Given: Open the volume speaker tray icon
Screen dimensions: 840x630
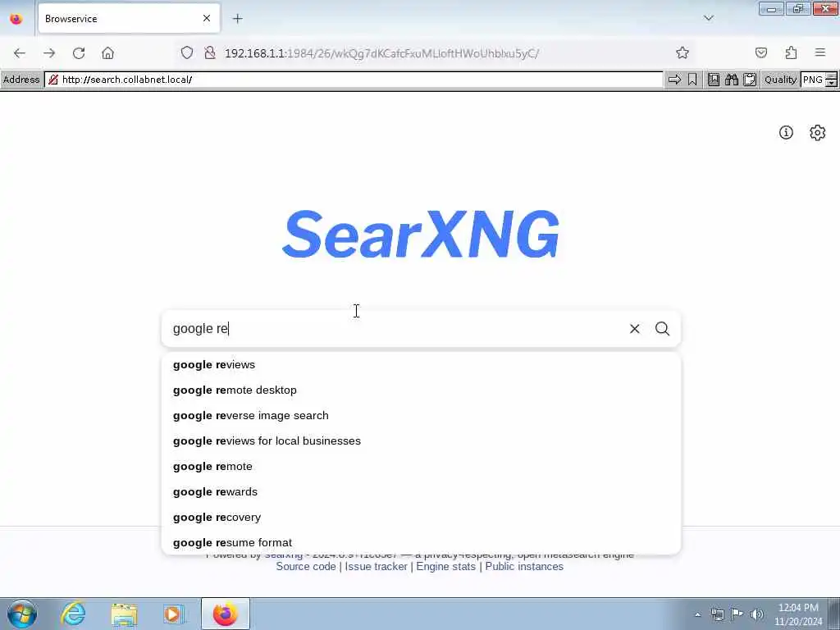Looking at the screenshot, I should [x=756, y=614].
